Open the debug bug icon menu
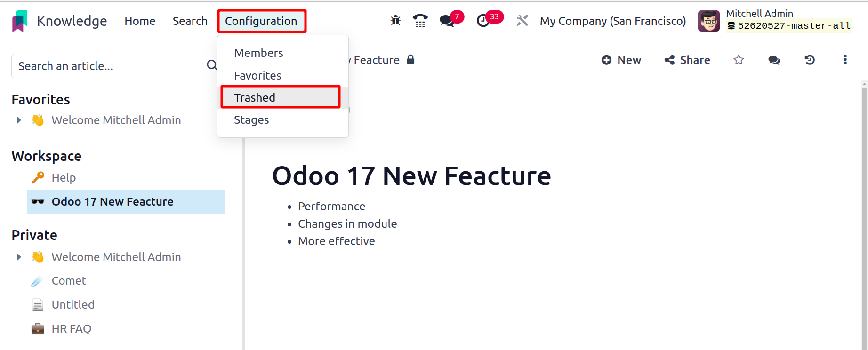This screenshot has width=868, height=350. tap(395, 21)
